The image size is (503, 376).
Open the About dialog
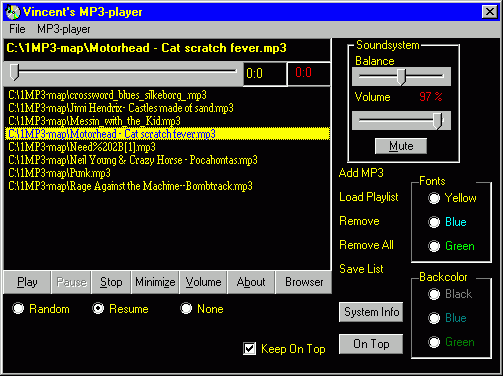coord(251,282)
